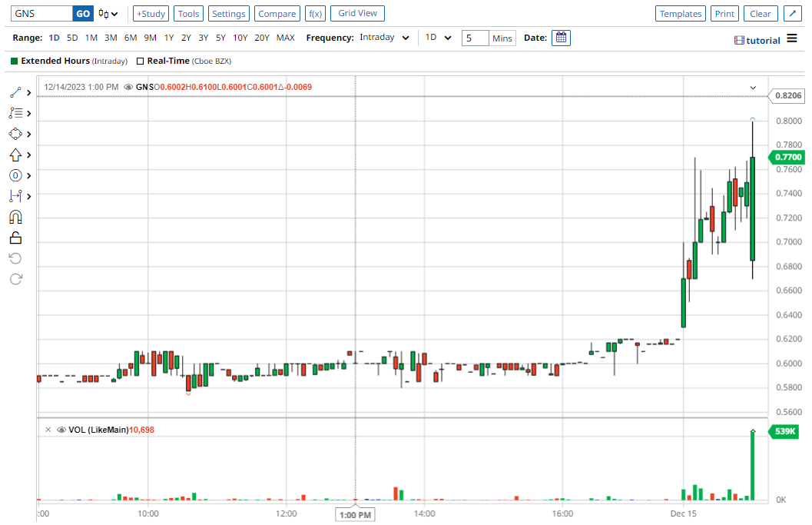Viewport: 812px width, 525px height.
Task: Undo the last chart action
Action: pyautogui.click(x=15, y=258)
